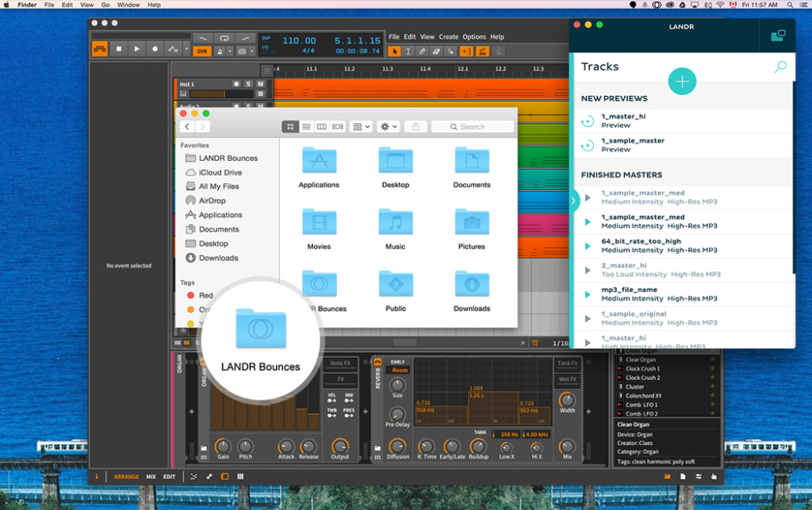Solo the Inst 1 track
Viewport: 812px width, 510px height.
point(248,84)
